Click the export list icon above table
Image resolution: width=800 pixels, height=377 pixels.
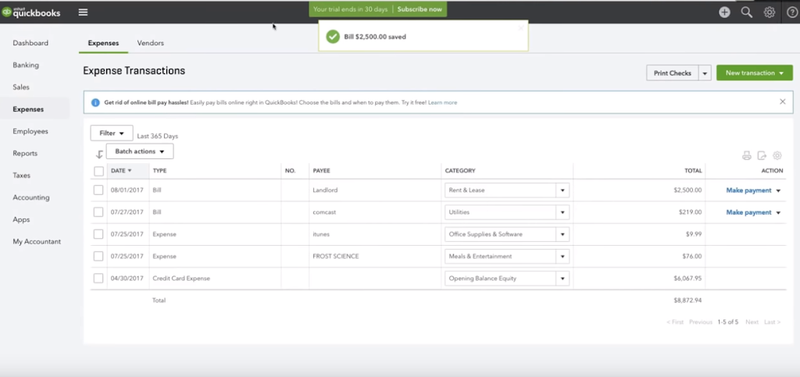coord(762,156)
